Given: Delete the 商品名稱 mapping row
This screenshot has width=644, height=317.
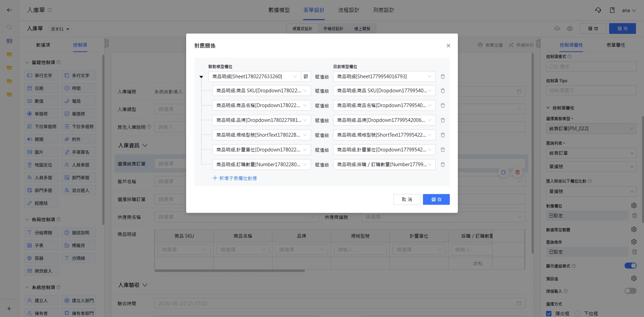Looking at the screenshot, I should pyautogui.click(x=442, y=105).
